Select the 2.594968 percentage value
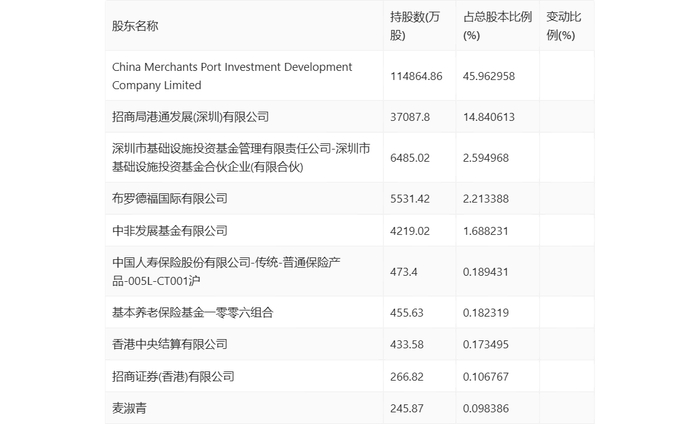The width and height of the screenshot is (700, 424). (486, 158)
